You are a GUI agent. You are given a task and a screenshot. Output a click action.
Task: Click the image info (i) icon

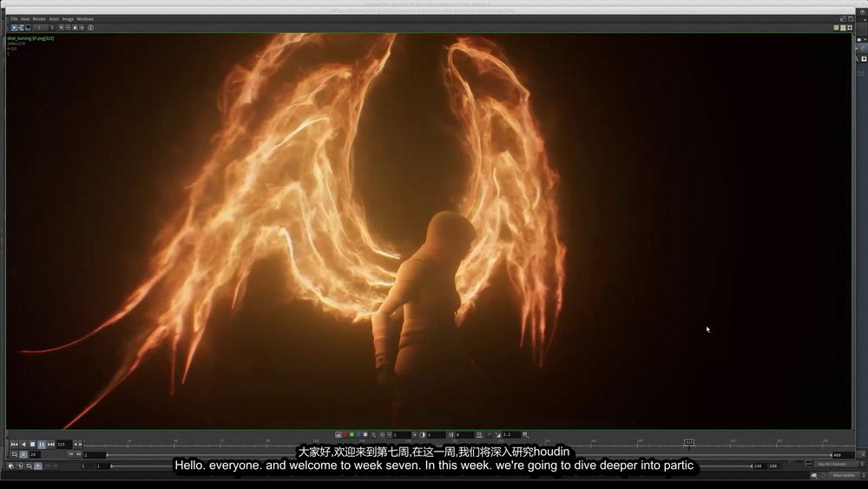(x=91, y=28)
